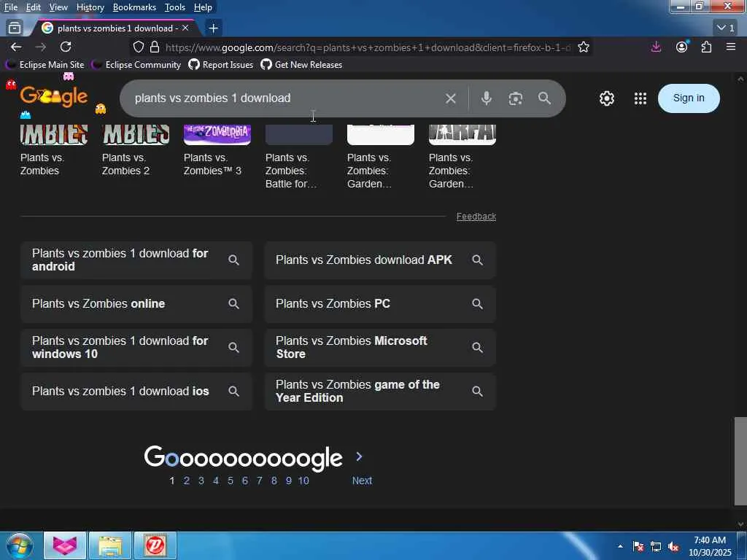Viewport: 747px width, 560px height.
Task: Go back to the previous page
Action: [x=16, y=47]
